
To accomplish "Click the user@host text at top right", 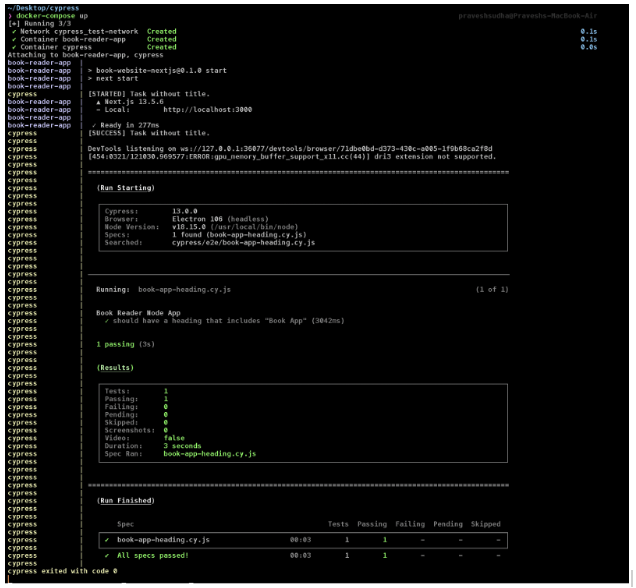I will click(528, 16).
